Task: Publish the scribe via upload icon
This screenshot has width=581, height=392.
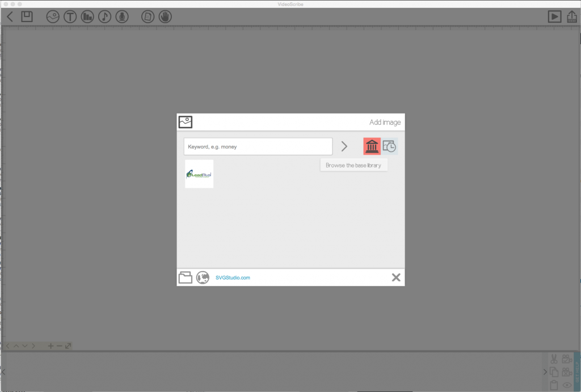Action: (572, 16)
